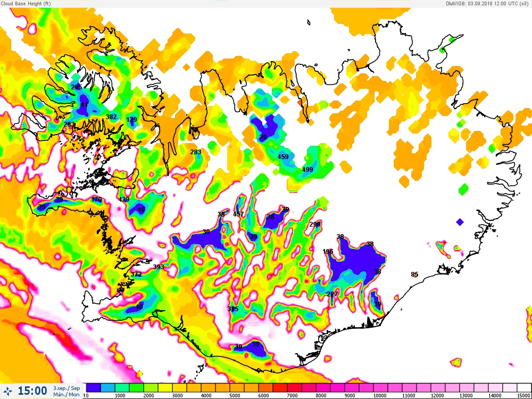Click the 227 value label
Viewport: 532px width, 399px height.
332,294
